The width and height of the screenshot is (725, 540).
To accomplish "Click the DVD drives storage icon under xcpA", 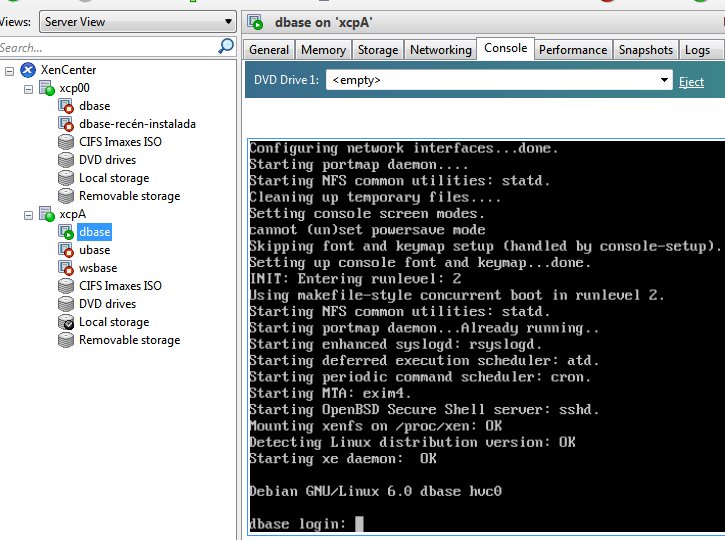I will [x=66, y=304].
